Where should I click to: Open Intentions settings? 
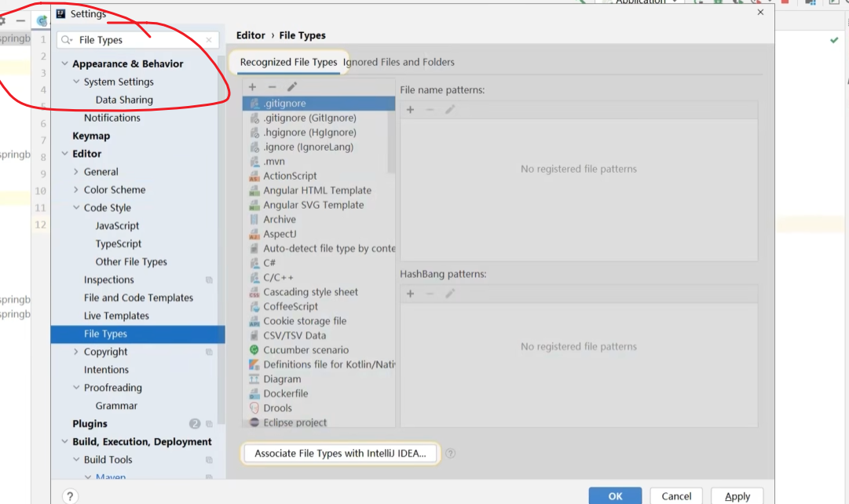106,370
